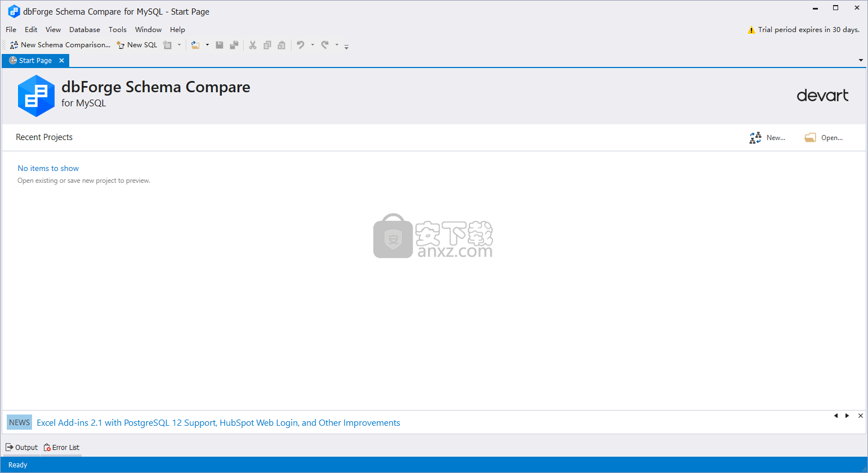
Task: Click the Recent Projects heading
Action: pos(44,137)
